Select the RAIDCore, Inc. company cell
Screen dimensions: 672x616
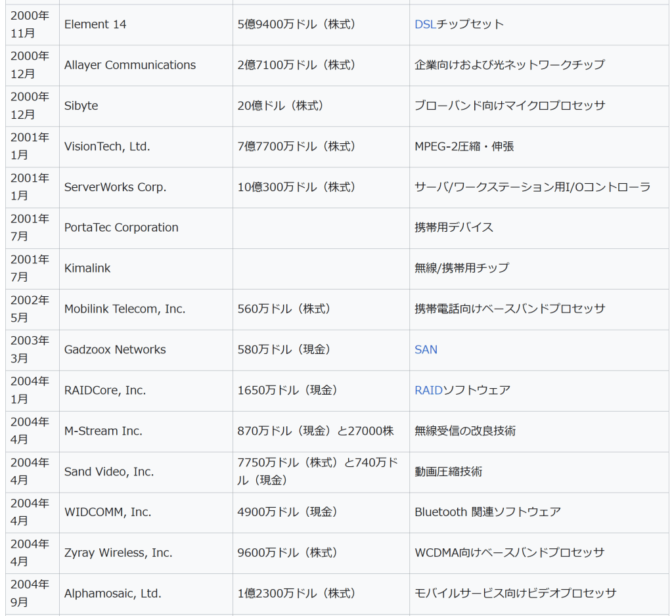pyautogui.click(x=105, y=390)
